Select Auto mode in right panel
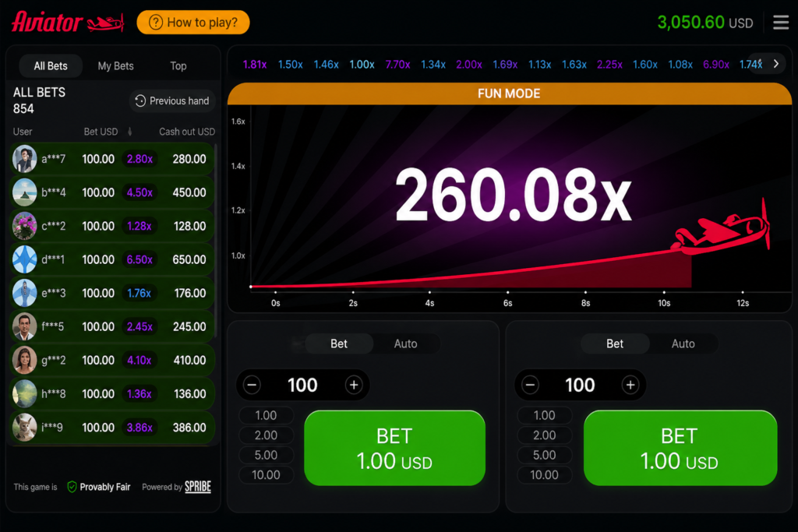The height and width of the screenshot is (532, 798). pos(683,344)
